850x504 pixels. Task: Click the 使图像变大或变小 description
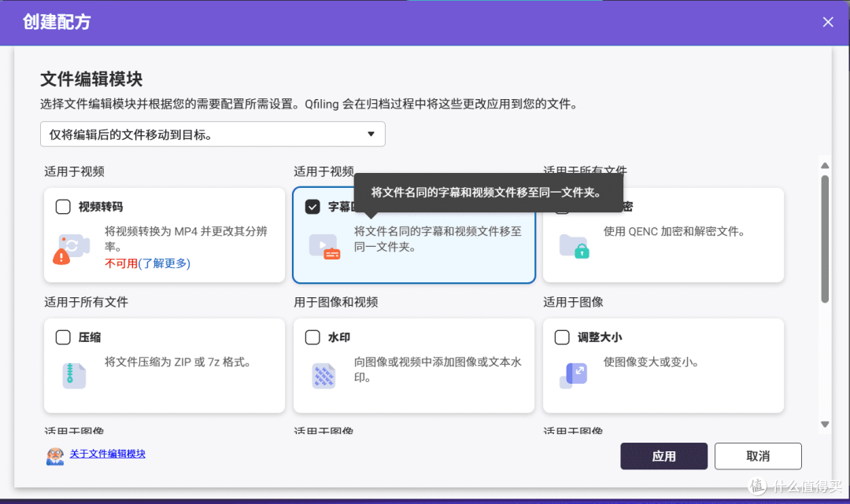[651, 362]
